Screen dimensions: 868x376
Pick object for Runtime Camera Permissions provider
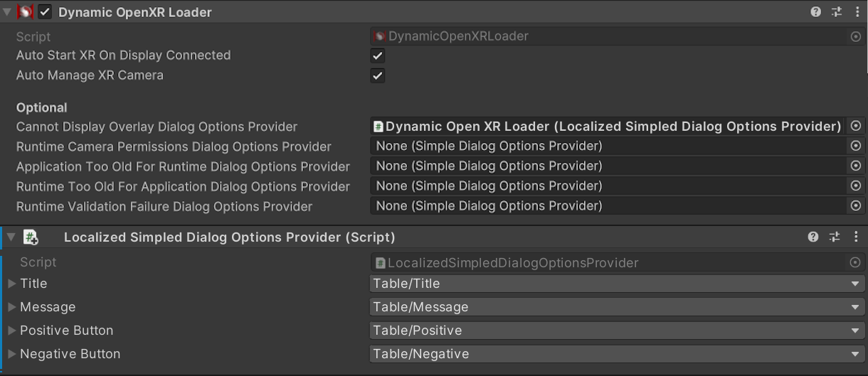(856, 146)
